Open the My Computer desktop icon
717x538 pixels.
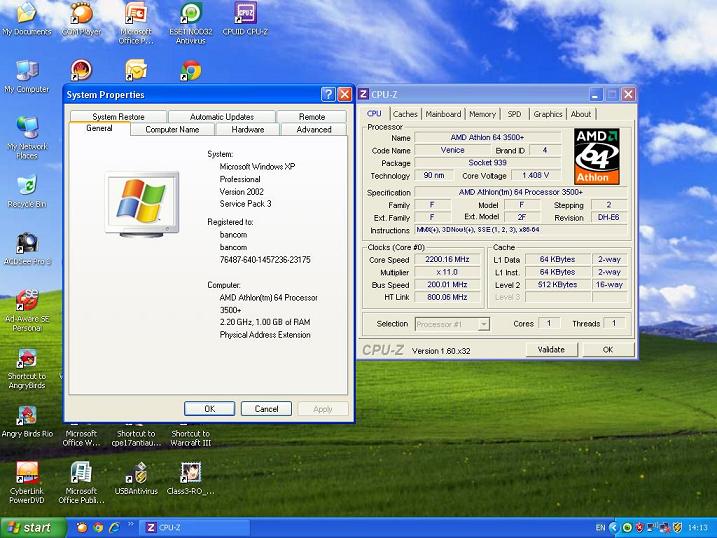click(x=26, y=72)
